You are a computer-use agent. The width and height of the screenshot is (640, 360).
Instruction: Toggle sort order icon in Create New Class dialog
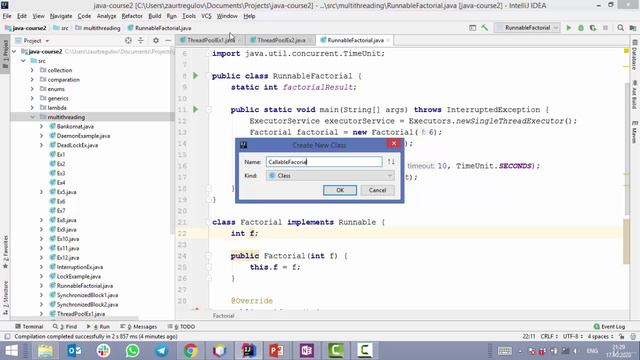click(391, 162)
